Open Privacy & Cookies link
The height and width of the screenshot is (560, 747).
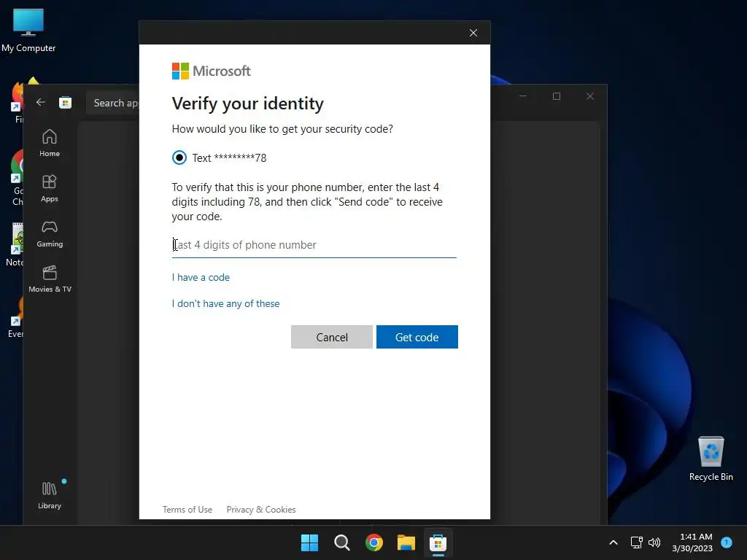coord(261,510)
